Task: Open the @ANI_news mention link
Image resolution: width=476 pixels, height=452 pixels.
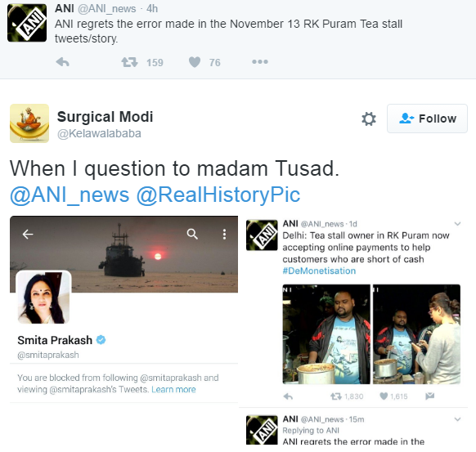Action: click(70, 195)
